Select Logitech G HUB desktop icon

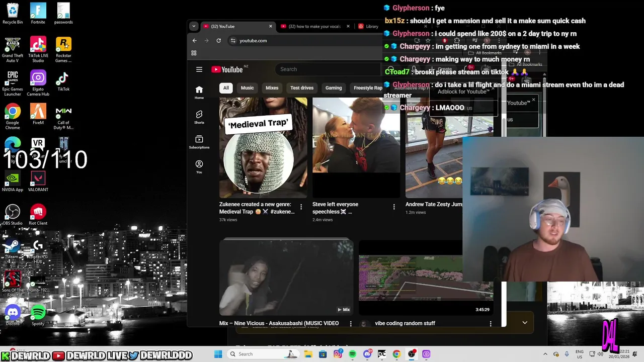point(38,251)
